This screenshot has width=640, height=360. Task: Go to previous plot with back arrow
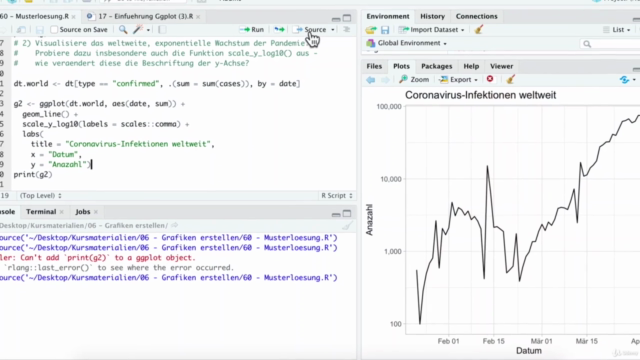click(x=371, y=80)
